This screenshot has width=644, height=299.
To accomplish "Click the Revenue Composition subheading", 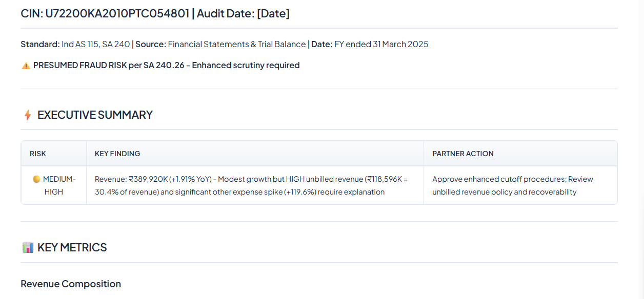I will pyautogui.click(x=71, y=284).
